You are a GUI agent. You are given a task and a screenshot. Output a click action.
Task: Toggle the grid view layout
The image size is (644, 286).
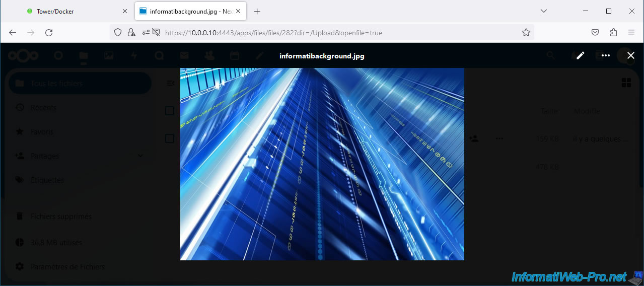tap(626, 83)
